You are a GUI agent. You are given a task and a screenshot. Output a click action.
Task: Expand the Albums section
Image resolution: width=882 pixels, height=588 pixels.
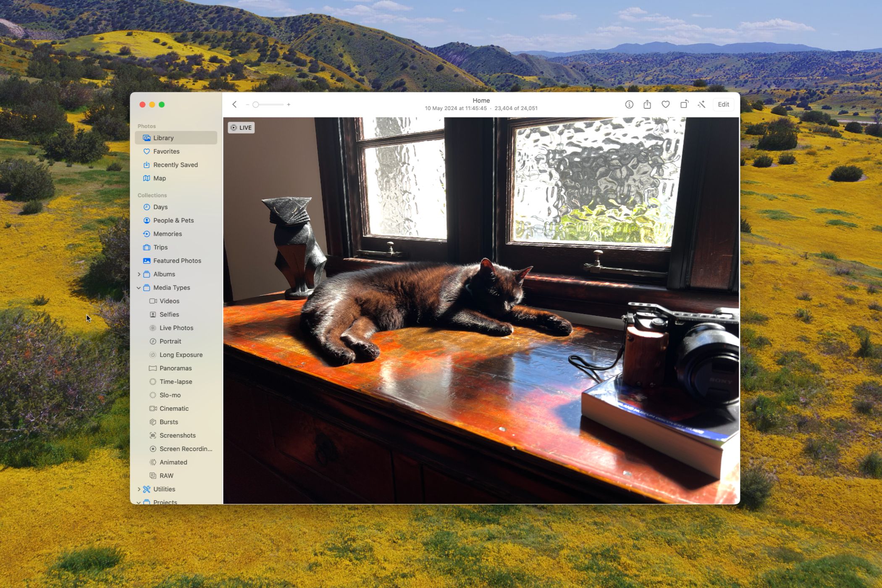click(139, 274)
